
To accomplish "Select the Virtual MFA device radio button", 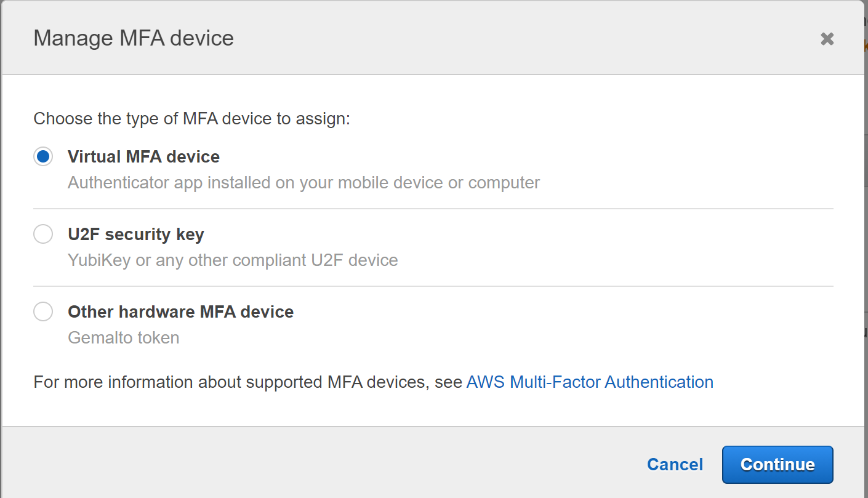I will tap(43, 156).
